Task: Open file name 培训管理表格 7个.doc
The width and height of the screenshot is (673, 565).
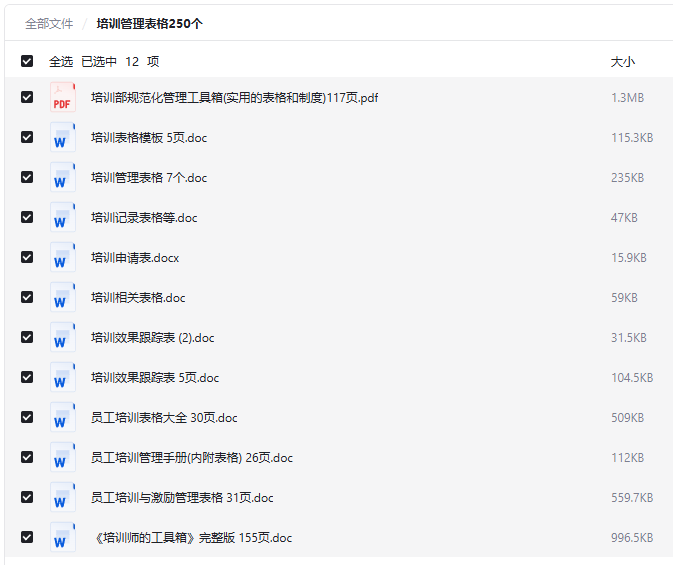Action: (149, 178)
